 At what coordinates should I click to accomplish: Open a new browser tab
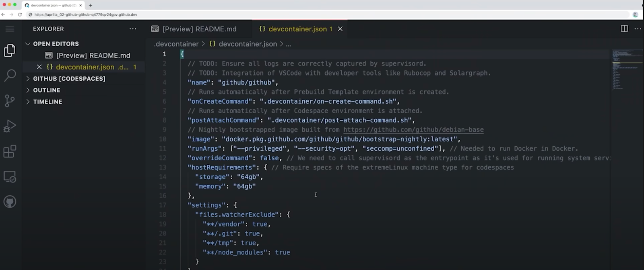(91, 5)
